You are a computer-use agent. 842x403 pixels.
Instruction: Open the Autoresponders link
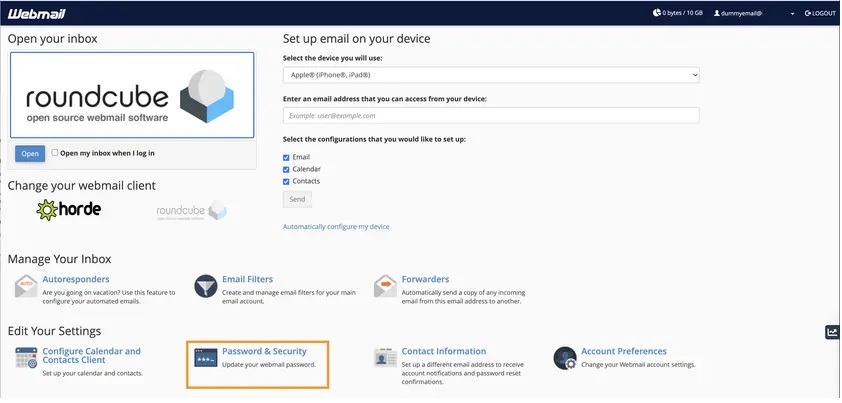76,279
